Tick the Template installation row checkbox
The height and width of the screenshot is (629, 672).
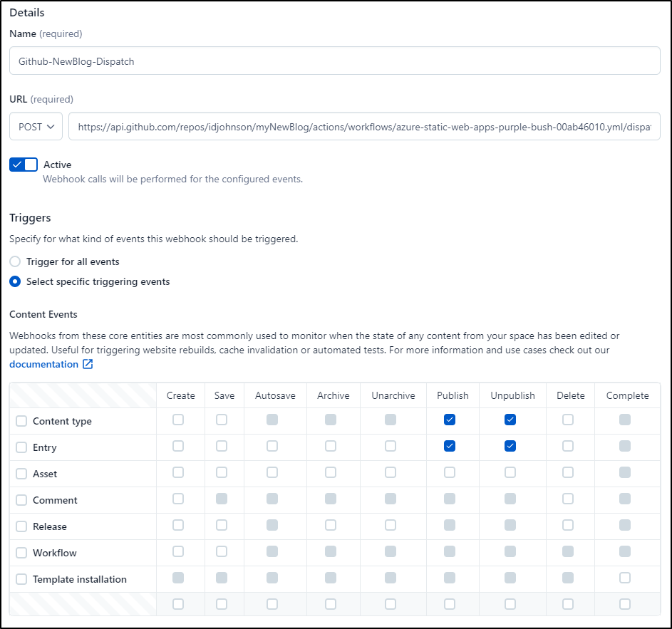pos(21,579)
